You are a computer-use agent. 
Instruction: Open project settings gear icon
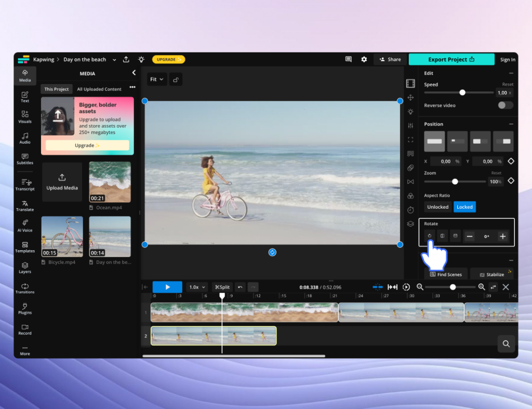364,60
